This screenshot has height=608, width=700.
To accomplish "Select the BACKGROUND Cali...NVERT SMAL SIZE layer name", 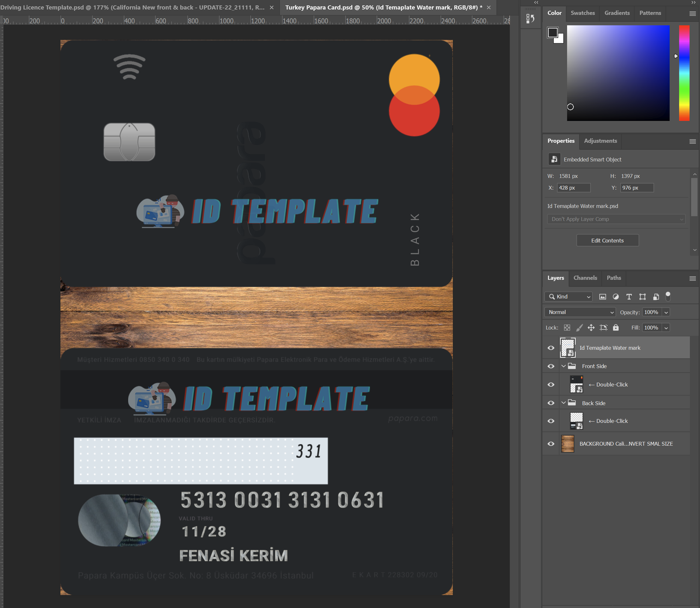I will [626, 444].
